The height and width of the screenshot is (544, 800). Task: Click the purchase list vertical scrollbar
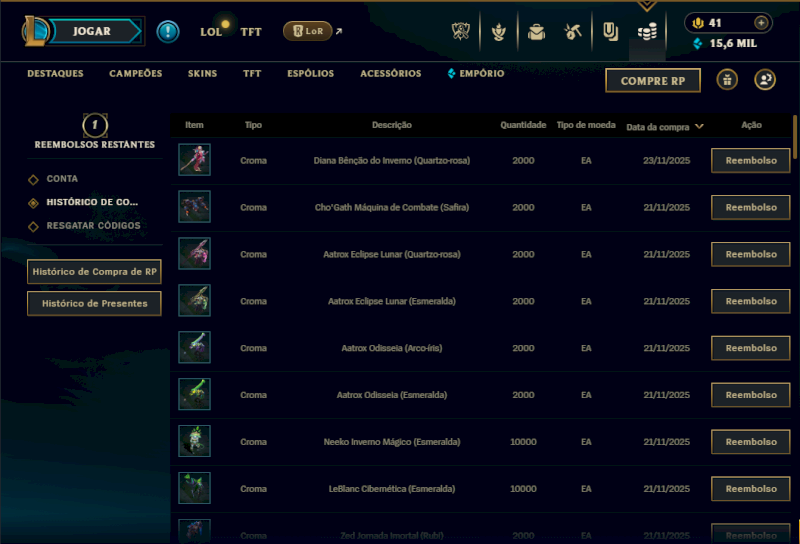click(x=795, y=137)
